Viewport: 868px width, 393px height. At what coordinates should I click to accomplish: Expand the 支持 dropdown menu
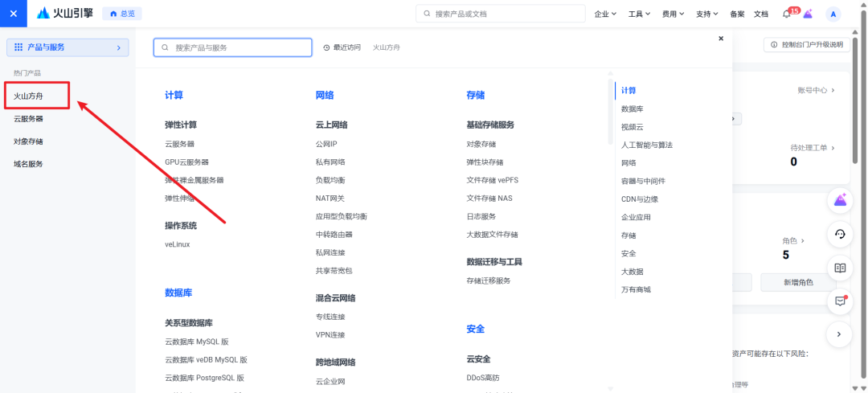[x=707, y=14]
